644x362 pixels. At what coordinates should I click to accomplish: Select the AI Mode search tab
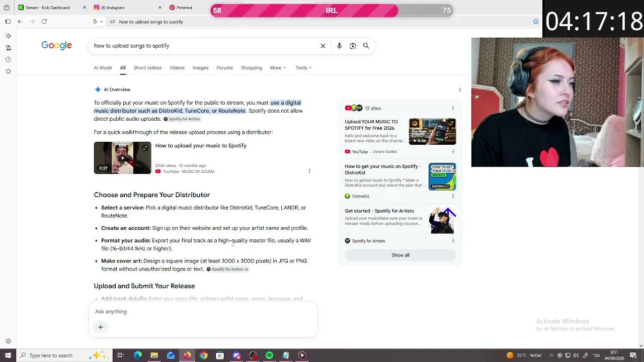(x=103, y=68)
